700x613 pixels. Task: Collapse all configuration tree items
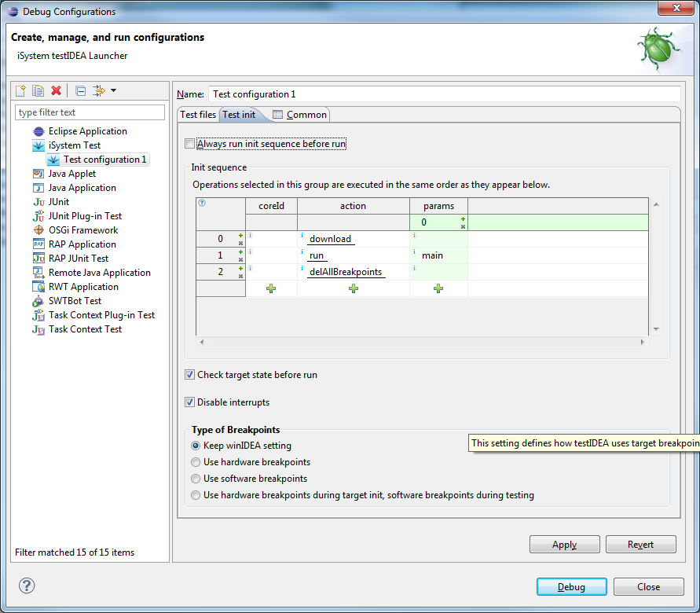pos(81,90)
